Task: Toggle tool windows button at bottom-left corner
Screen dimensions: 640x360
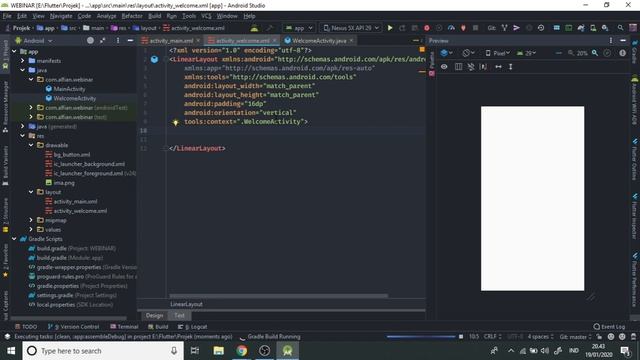Action: (7, 337)
